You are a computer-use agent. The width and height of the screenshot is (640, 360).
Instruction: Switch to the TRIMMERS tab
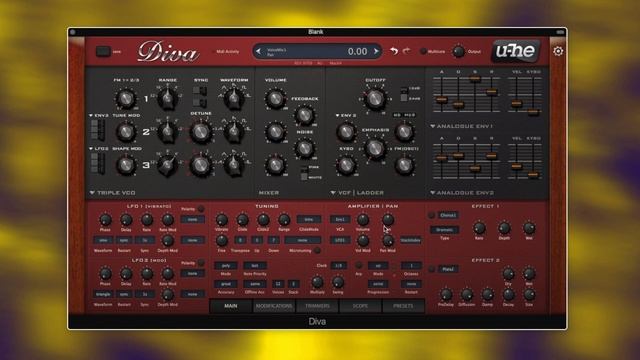tap(317, 306)
